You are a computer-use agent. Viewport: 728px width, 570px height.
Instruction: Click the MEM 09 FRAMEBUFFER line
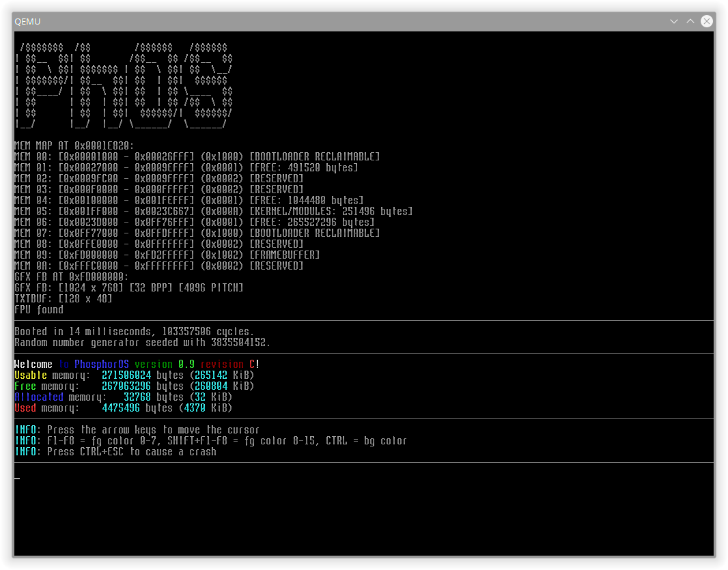click(167, 255)
